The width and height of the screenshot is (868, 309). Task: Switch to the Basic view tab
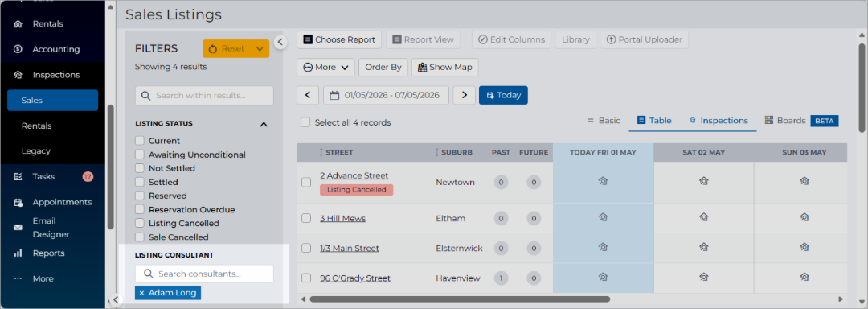tap(604, 120)
